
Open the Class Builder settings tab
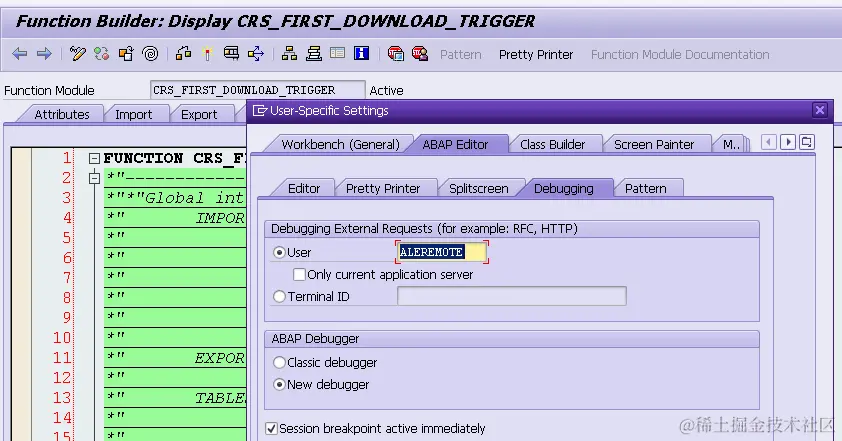[x=553, y=144]
